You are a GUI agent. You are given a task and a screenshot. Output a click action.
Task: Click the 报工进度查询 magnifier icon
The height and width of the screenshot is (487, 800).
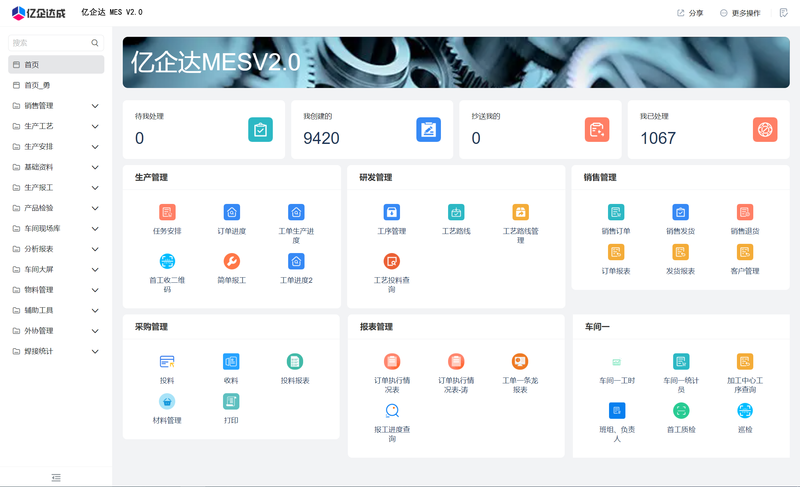[x=391, y=410]
